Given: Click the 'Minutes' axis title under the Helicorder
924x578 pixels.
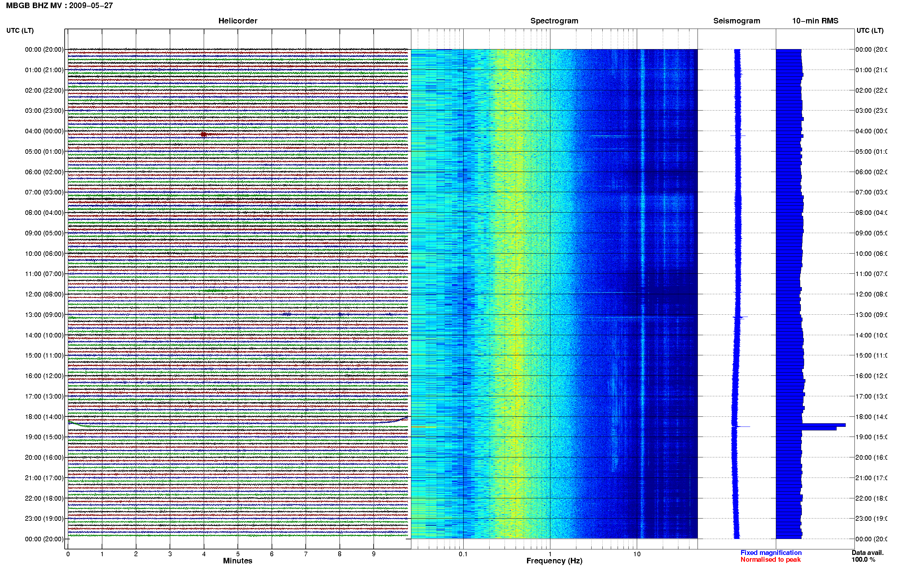Looking at the screenshot, I should (x=237, y=561).
